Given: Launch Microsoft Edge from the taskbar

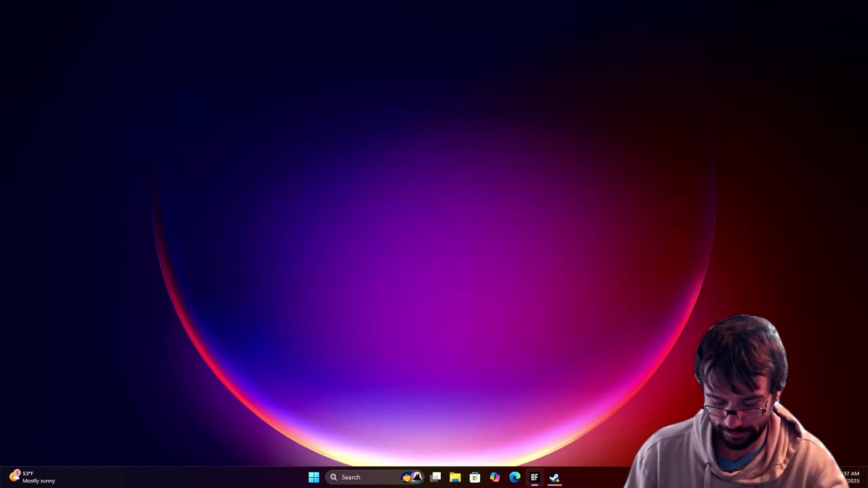Looking at the screenshot, I should pos(515,477).
